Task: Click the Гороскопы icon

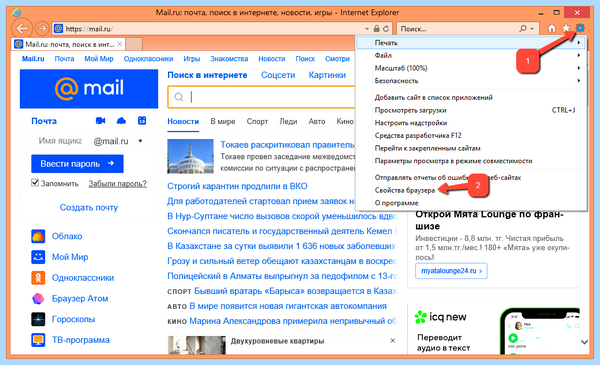Action: point(38,319)
